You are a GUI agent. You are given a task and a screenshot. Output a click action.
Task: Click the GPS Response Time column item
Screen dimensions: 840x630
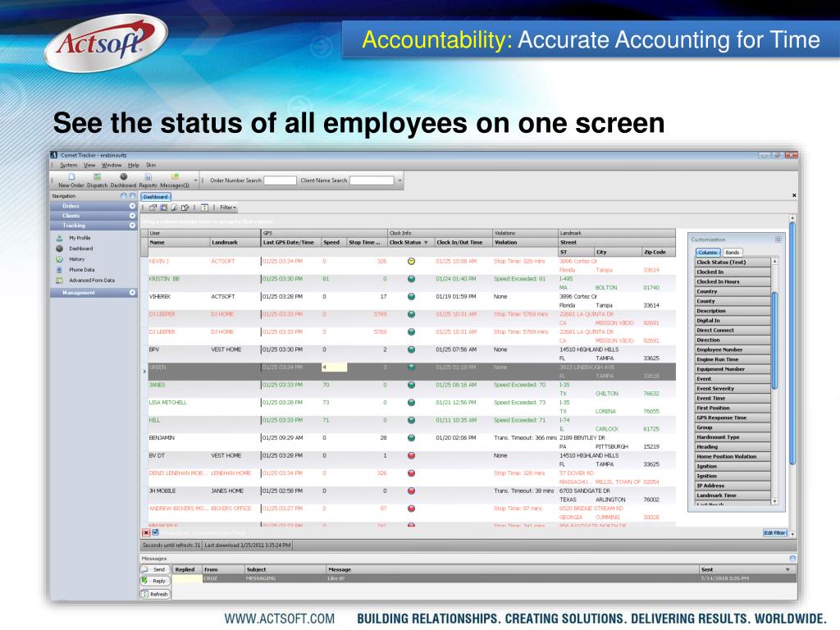coord(733,418)
